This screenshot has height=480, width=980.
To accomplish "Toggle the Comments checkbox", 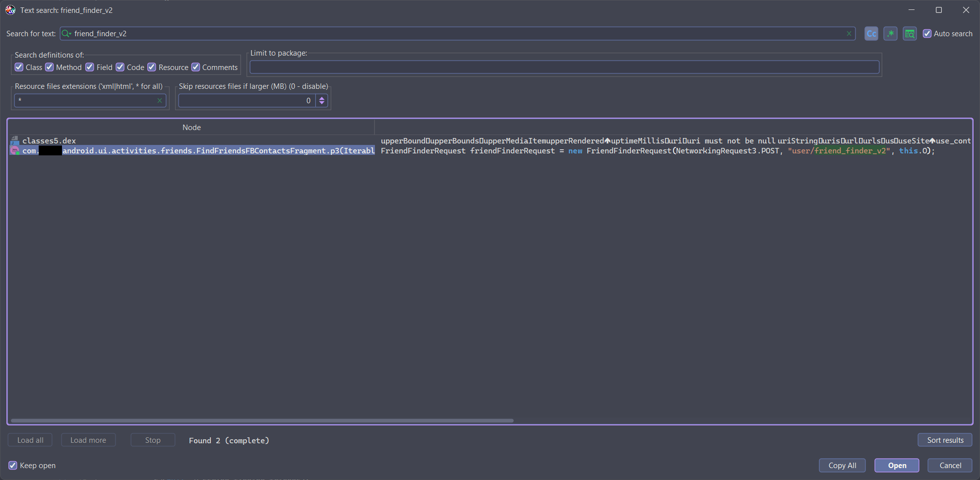I will (x=196, y=67).
